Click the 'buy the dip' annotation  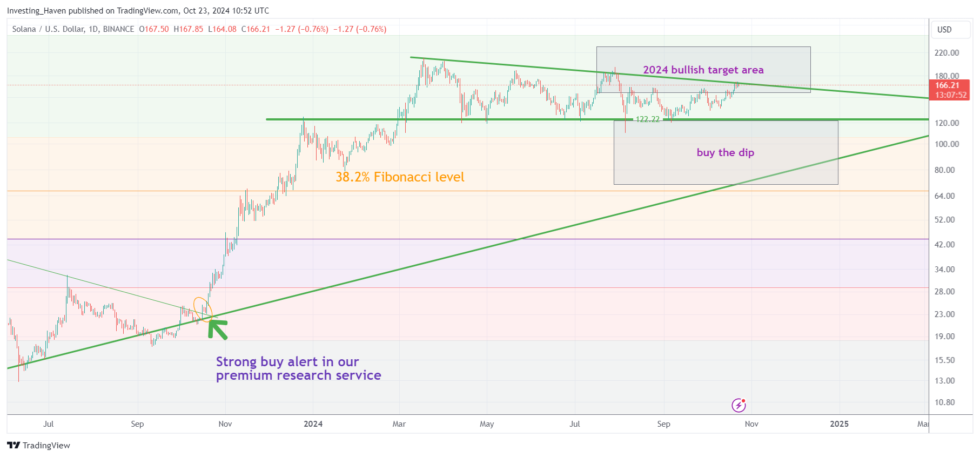click(x=725, y=152)
